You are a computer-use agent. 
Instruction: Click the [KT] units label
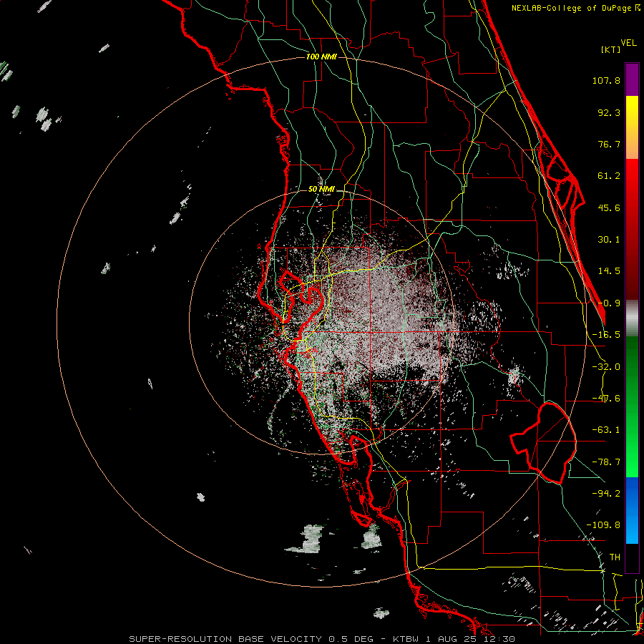[611, 49]
